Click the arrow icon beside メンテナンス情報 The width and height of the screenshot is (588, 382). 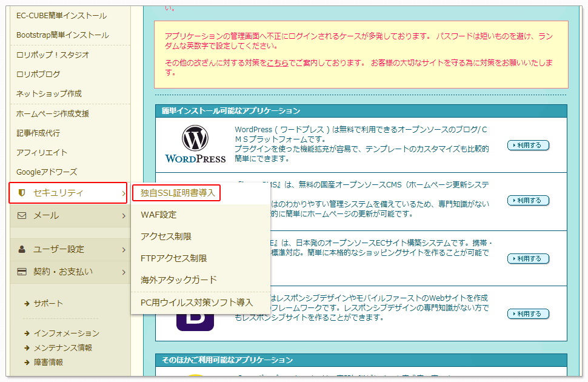[27, 347]
